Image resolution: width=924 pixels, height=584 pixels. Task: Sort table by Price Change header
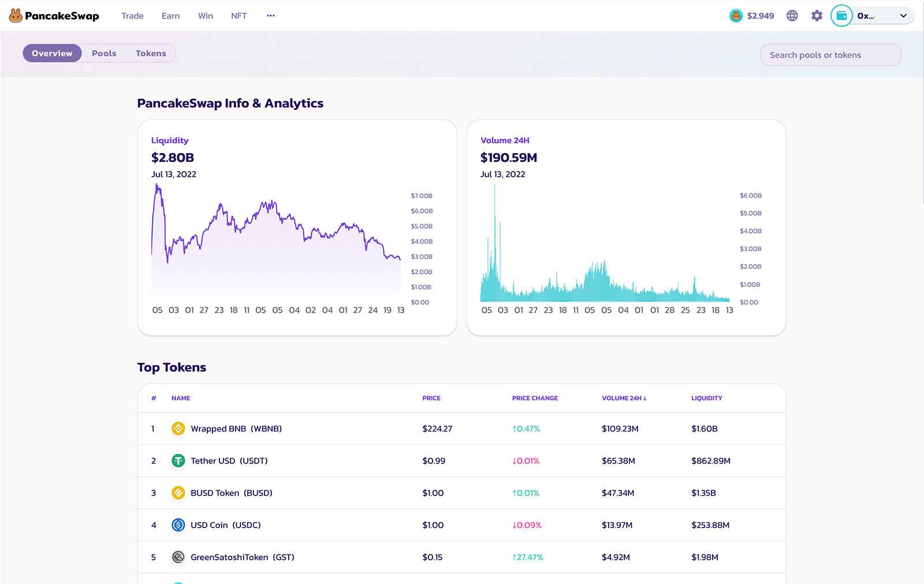(x=535, y=398)
